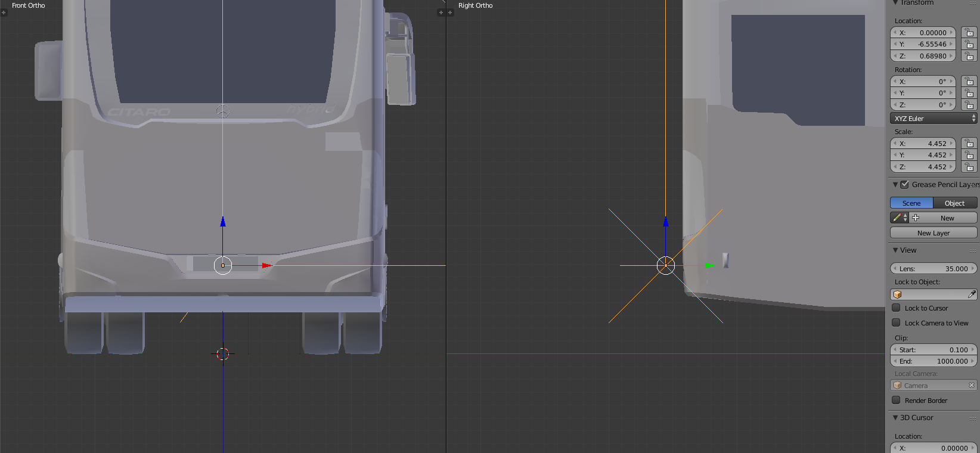Toggle Render Border checkbox
980x453 pixels.
click(x=896, y=401)
